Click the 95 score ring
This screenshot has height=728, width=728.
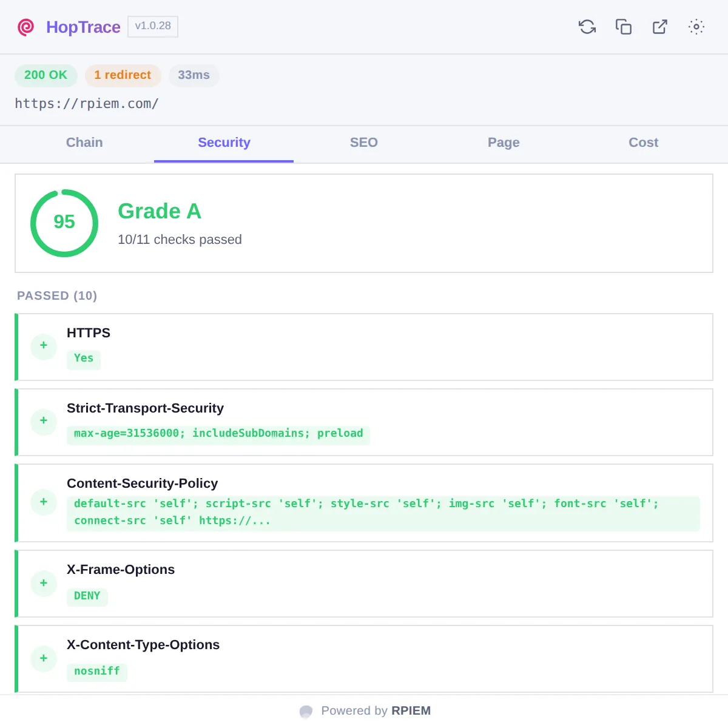[x=64, y=223]
